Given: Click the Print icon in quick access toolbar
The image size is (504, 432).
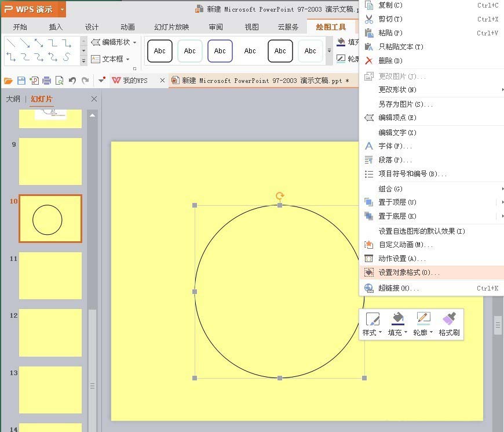Looking at the screenshot, I should click(46, 79).
